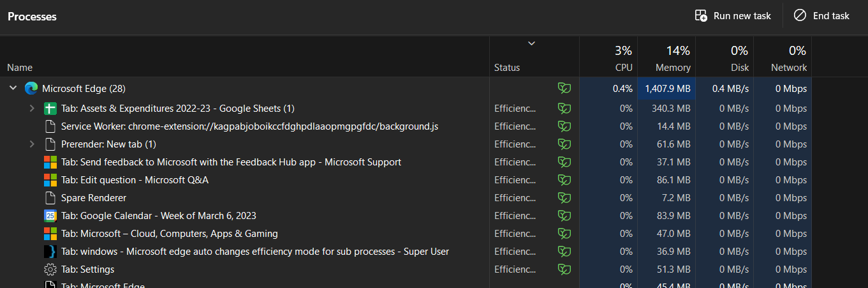Expand the Assets & Expenditures tab process
This screenshot has width=868, height=288.
click(x=32, y=109)
